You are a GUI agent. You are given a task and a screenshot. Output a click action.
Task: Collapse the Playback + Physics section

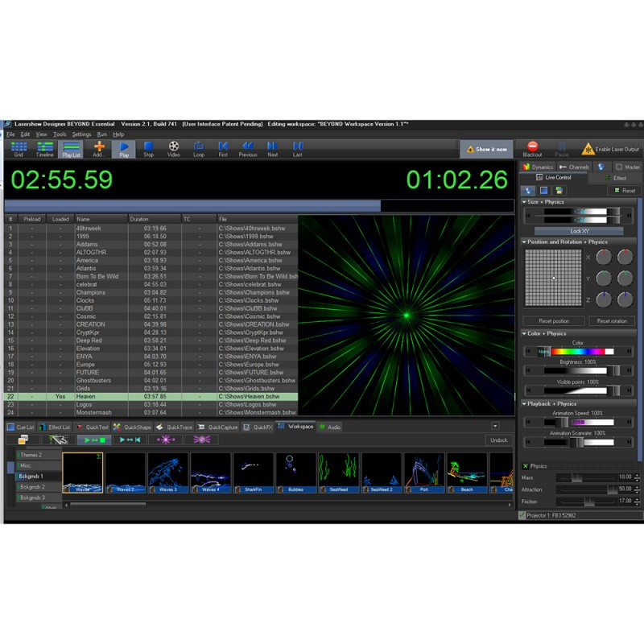point(524,404)
